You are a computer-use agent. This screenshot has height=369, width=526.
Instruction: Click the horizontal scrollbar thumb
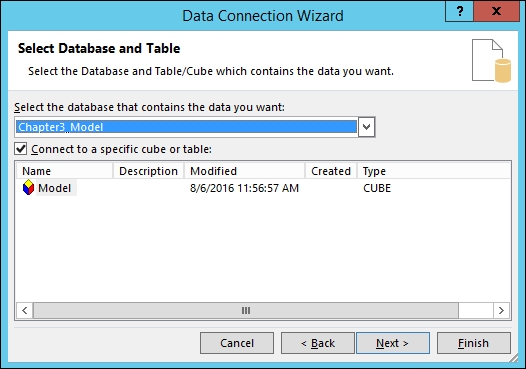pyautogui.click(x=246, y=310)
